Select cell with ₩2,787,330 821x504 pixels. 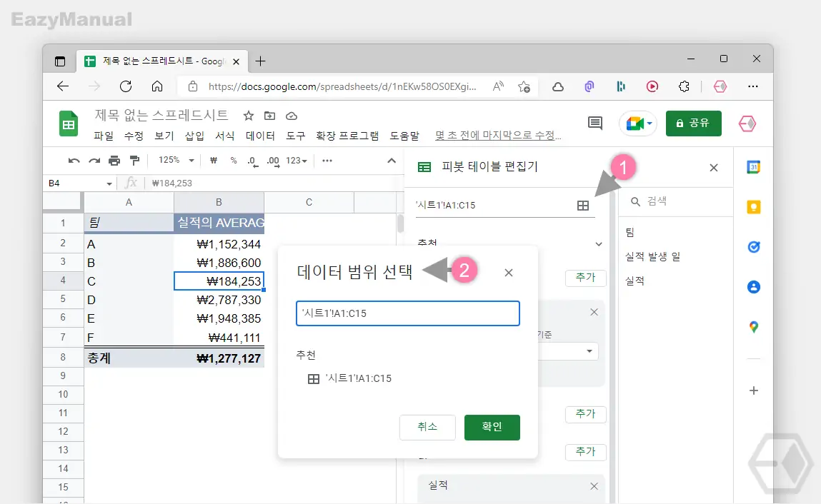click(219, 300)
